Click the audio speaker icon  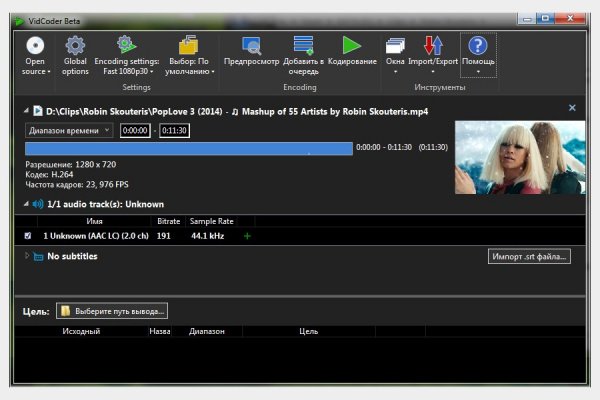coord(38,204)
